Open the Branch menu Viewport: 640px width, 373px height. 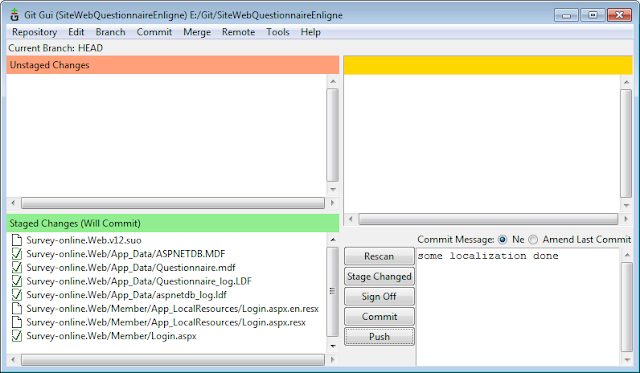click(x=110, y=32)
